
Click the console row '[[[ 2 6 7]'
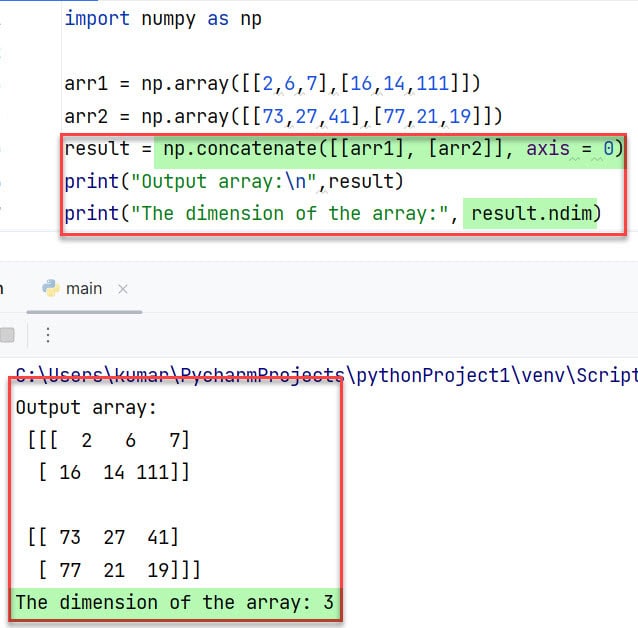pos(108,440)
